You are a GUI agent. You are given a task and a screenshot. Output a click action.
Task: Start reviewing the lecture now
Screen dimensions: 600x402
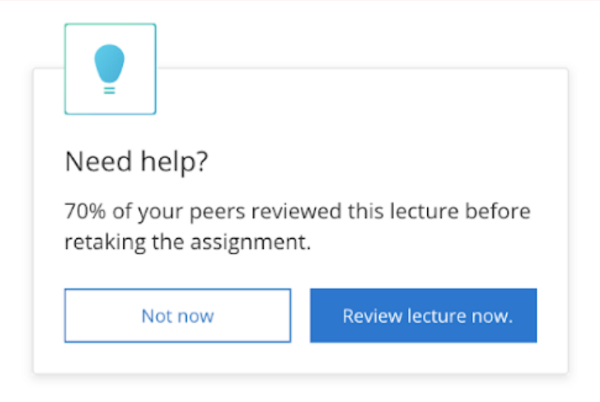[x=423, y=316]
